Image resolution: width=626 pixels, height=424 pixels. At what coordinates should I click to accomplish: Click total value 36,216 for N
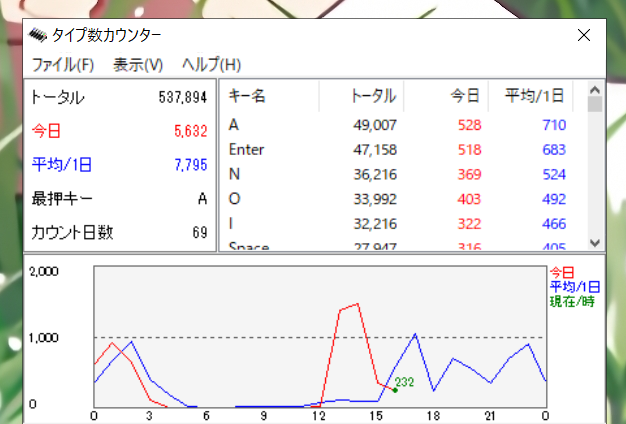pos(375,174)
